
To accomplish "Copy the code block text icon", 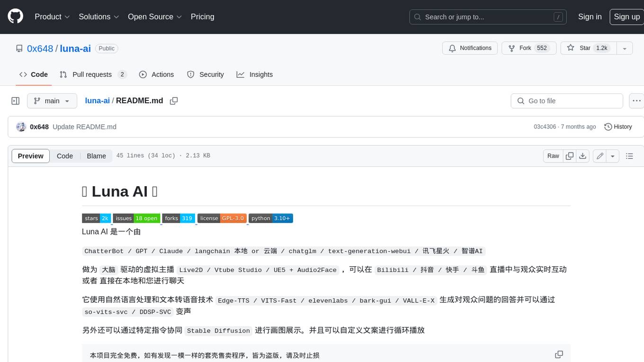I will [x=559, y=354].
